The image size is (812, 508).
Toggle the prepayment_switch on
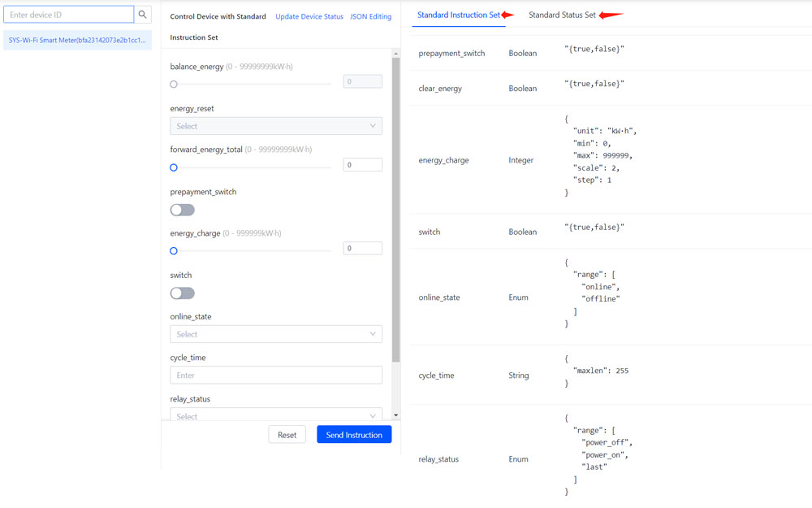182,210
